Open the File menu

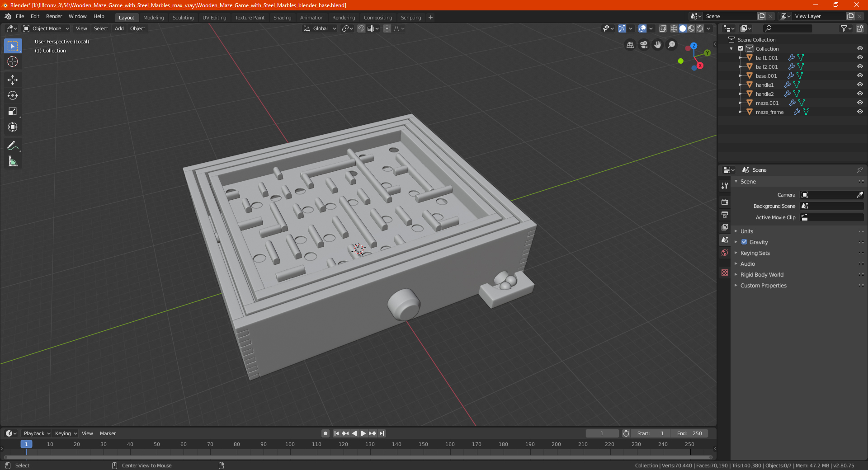coord(20,16)
